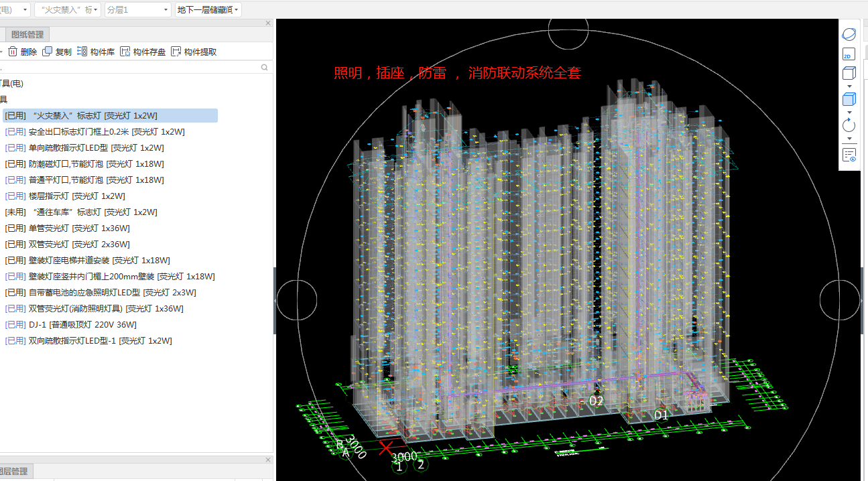
Task: Click the D1 label in the 3D model
Action: [662, 415]
